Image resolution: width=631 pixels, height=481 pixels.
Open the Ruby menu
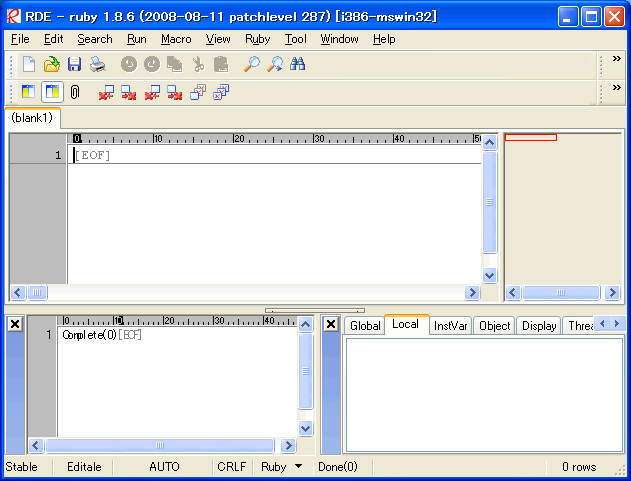point(258,39)
